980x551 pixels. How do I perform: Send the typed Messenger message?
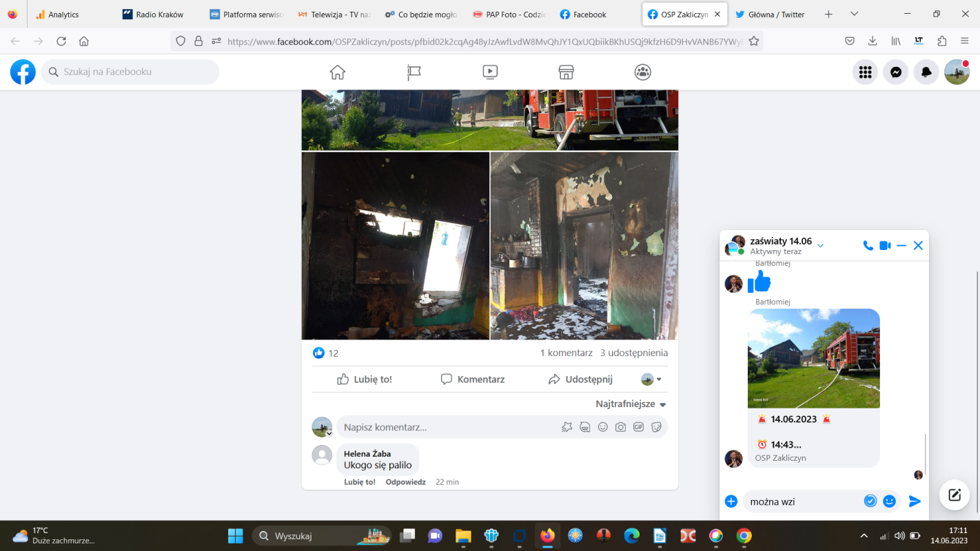tap(915, 501)
